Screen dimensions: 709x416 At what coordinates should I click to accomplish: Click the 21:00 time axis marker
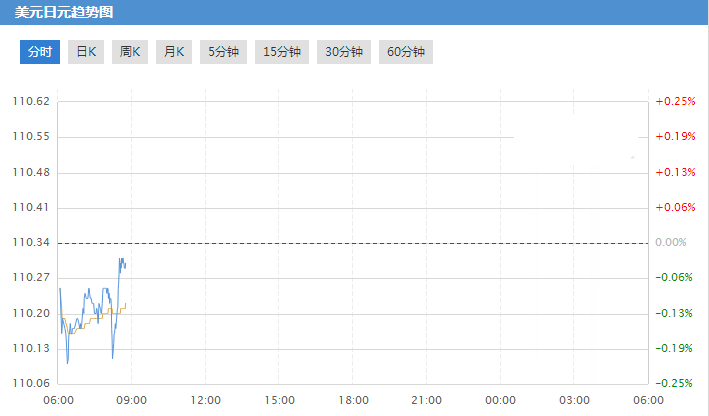[426, 400]
